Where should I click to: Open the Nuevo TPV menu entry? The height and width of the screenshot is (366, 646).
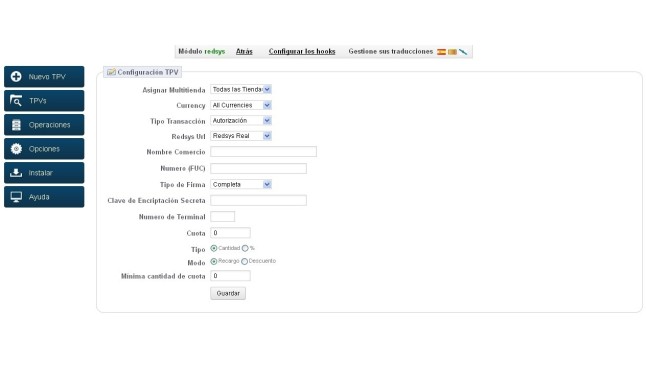[44, 77]
